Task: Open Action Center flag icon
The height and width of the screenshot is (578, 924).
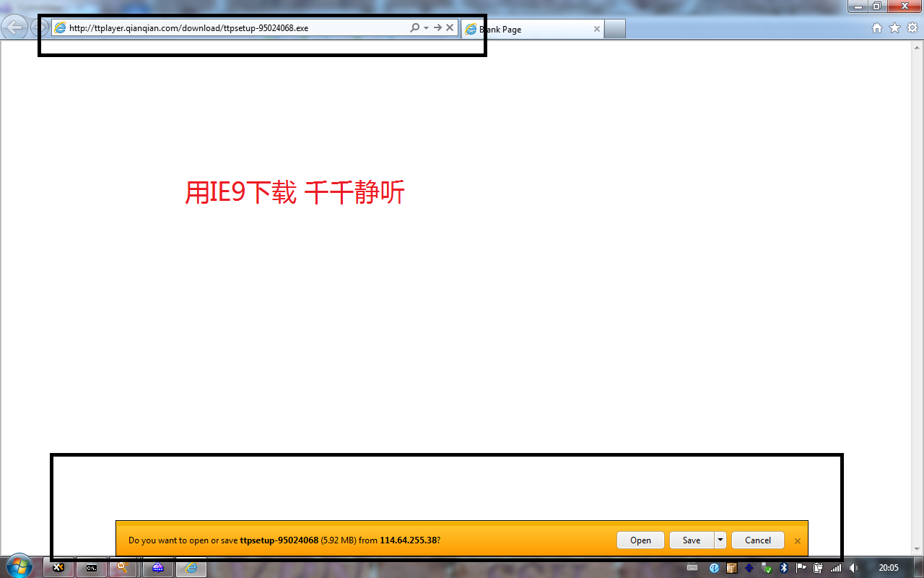Action: click(x=801, y=568)
